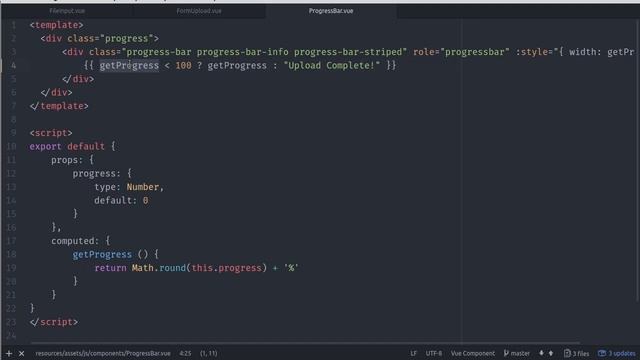This screenshot has height=360, width=640.
Task: Open the LF line ending selector
Action: click(413, 353)
